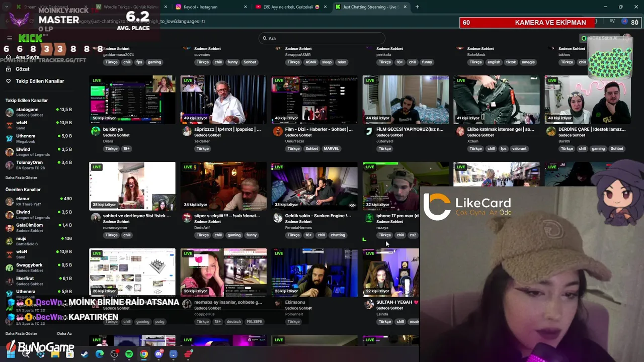Open atadogann's avatar in followed channels
644x362 pixels.
click(10, 112)
